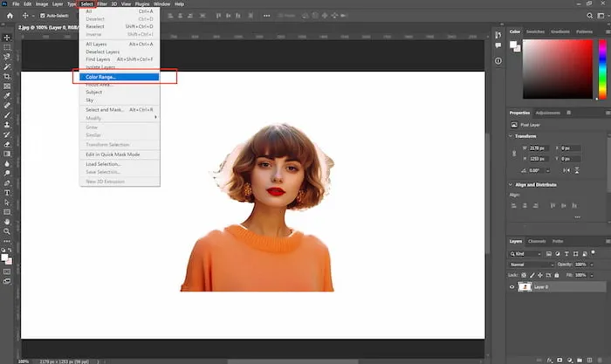Collapse the Transform section in Properties
Viewport: 611px width, 364px height.
point(511,136)
